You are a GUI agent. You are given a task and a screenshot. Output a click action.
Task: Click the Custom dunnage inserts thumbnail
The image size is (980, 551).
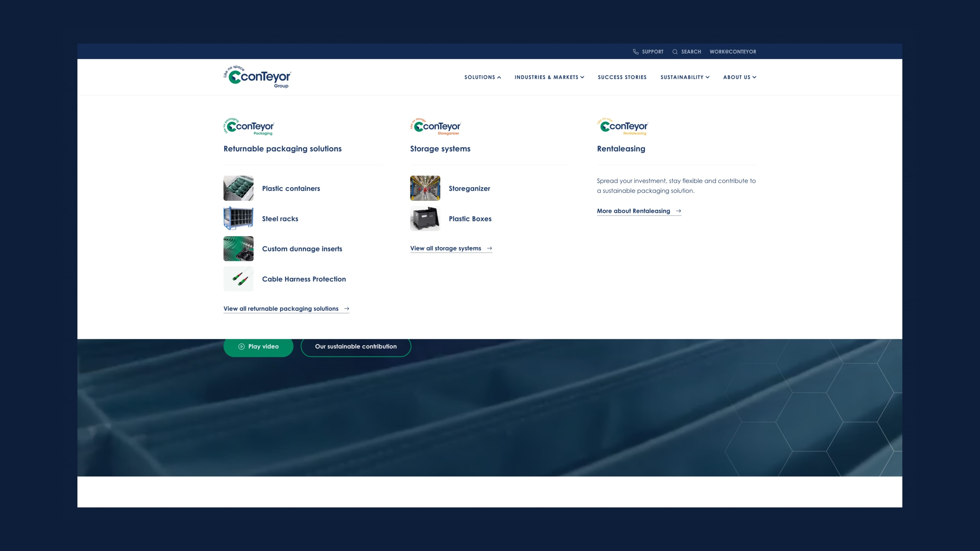(238, 249)
